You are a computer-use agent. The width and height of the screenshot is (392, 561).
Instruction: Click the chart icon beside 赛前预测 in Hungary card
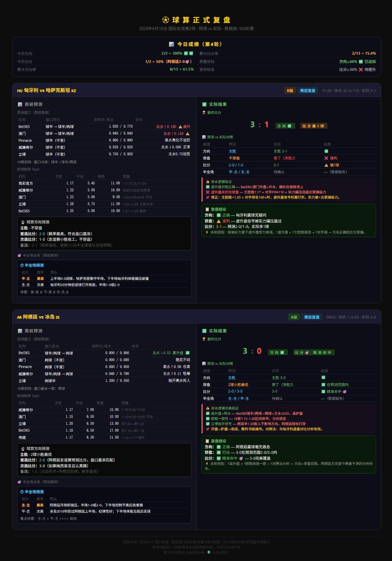pos(20,104)
